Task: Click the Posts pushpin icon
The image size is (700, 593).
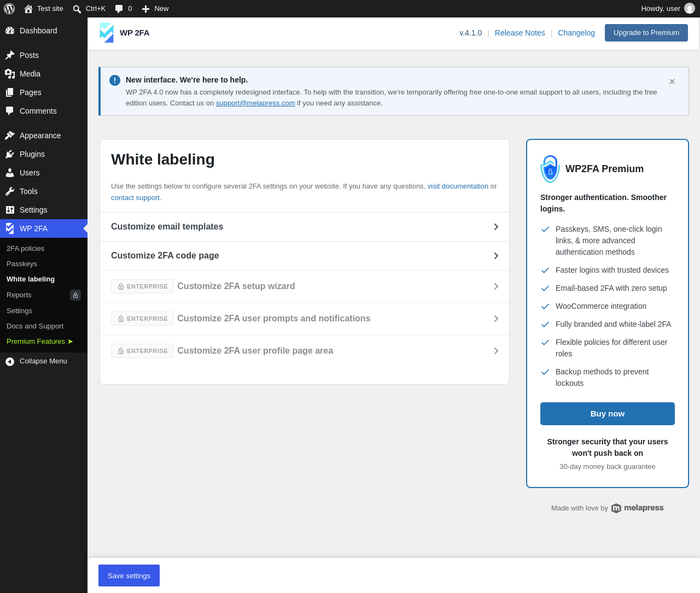Action: point(10,55)
